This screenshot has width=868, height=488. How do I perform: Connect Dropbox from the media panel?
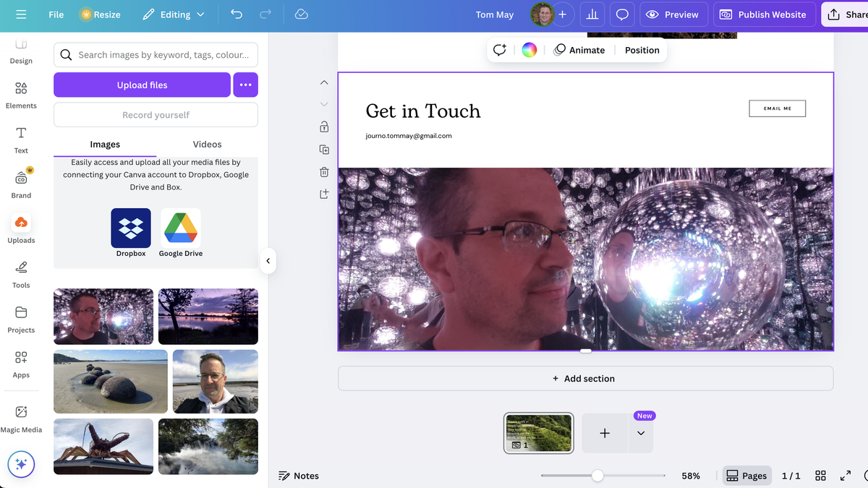130,227
